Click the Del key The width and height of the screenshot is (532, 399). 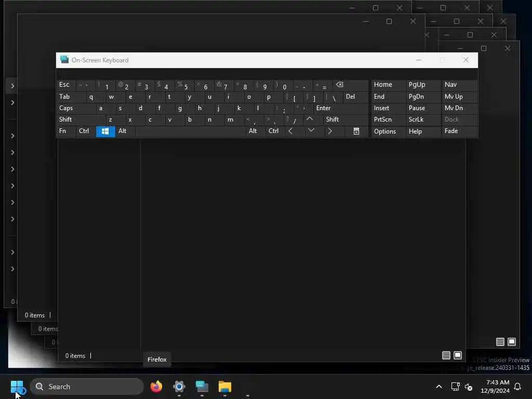[355, 97]
